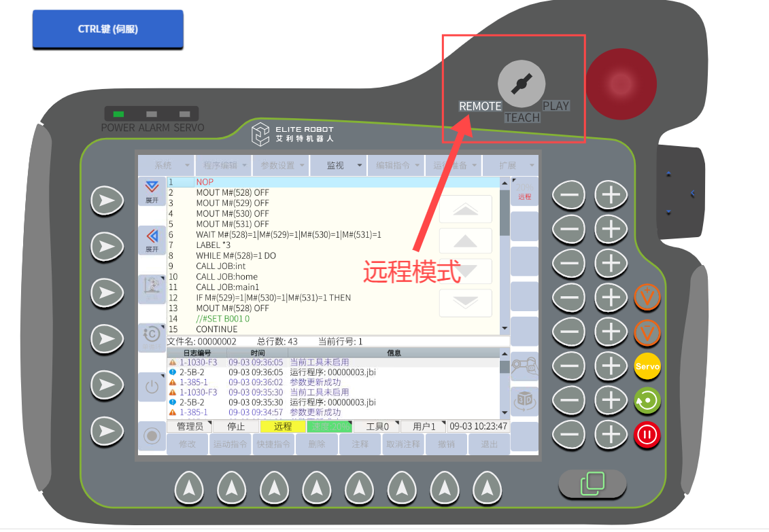Click the 3D view icon on the screen
Viewport: 769px width, 532px height.
pos(524,400)
